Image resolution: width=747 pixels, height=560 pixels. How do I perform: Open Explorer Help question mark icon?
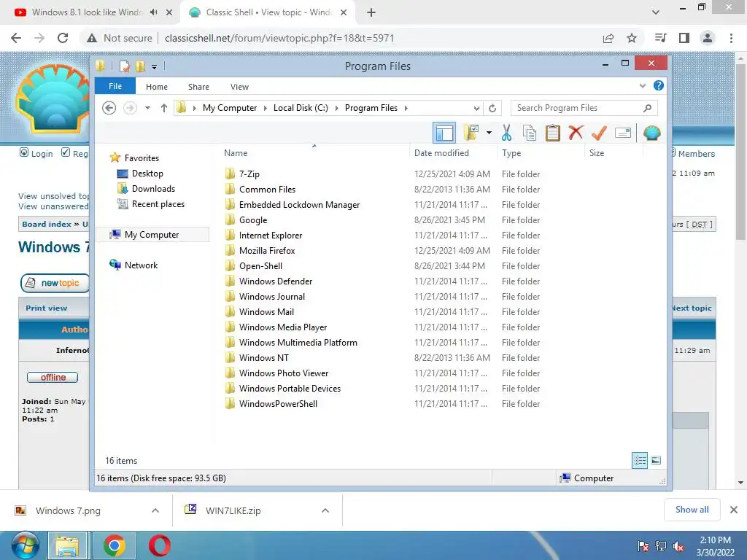(x=659, y=86)
